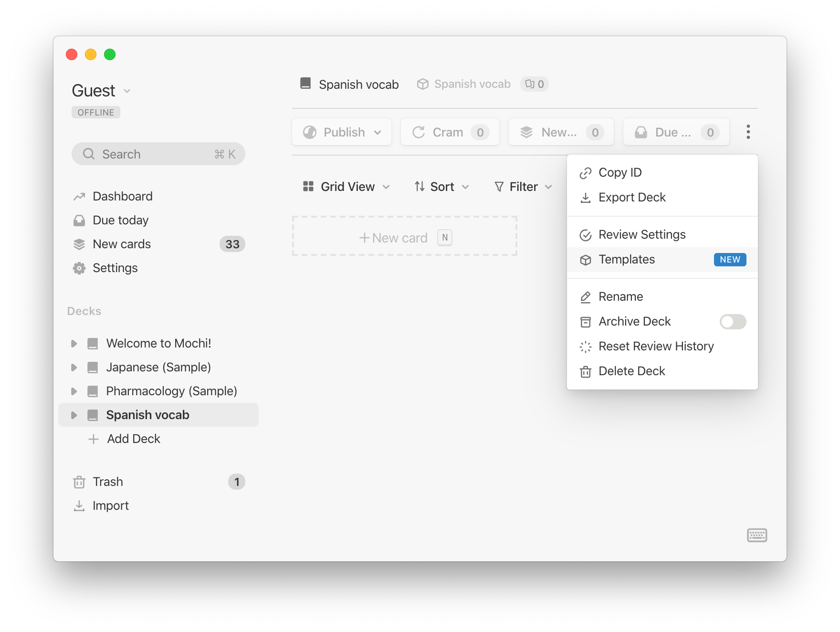The width and height of the screenshot is (840, 632).
Task: Click the Trash bin icon in sidebar
Action: pyautogui.click(x=79, y=482)
